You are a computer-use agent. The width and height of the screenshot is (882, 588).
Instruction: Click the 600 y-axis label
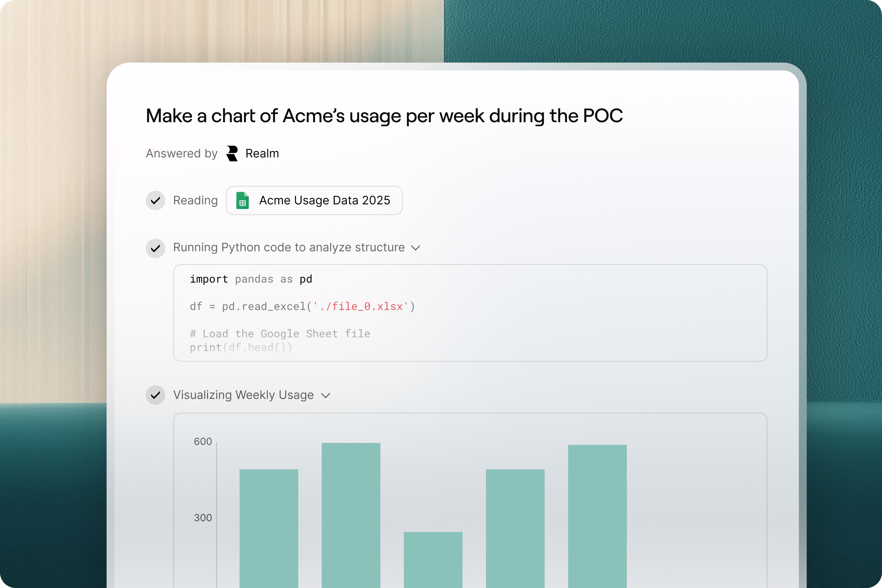point(202,441)
